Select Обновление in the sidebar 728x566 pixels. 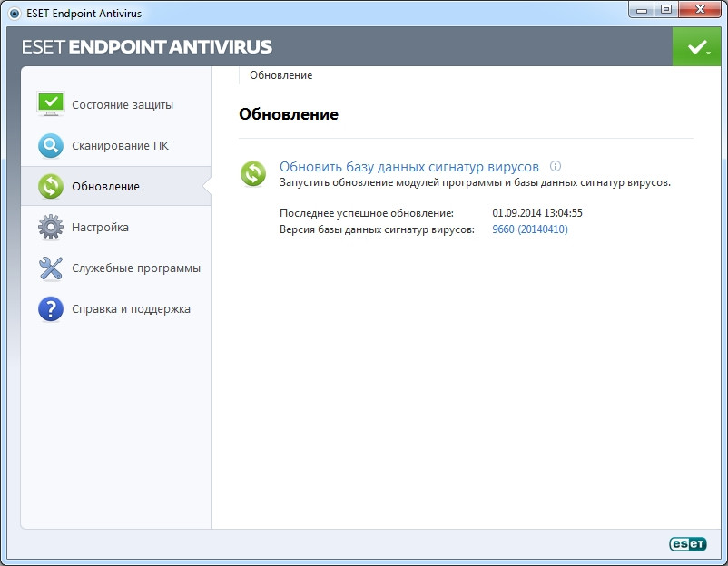tap(115, 187)
